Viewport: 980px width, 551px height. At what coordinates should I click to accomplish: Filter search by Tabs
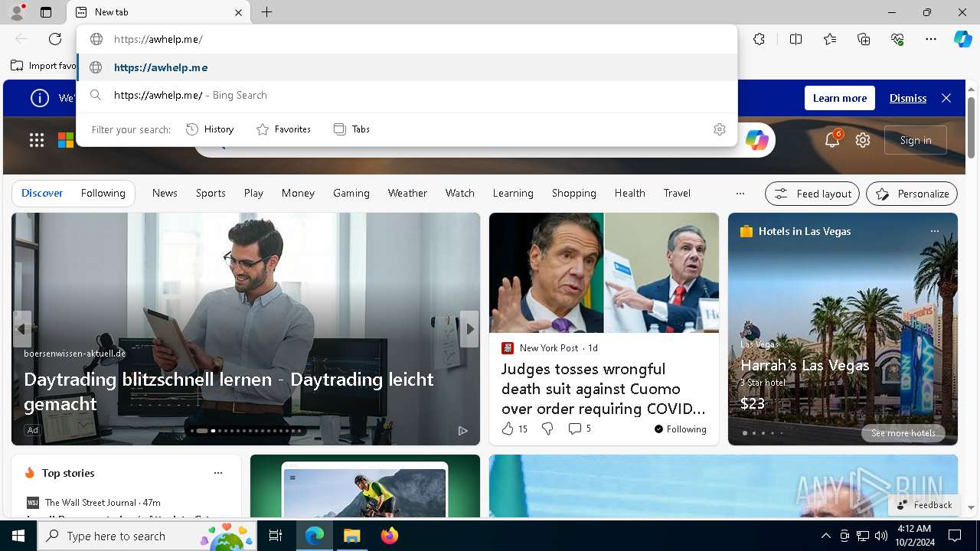[x=351, y=129]
